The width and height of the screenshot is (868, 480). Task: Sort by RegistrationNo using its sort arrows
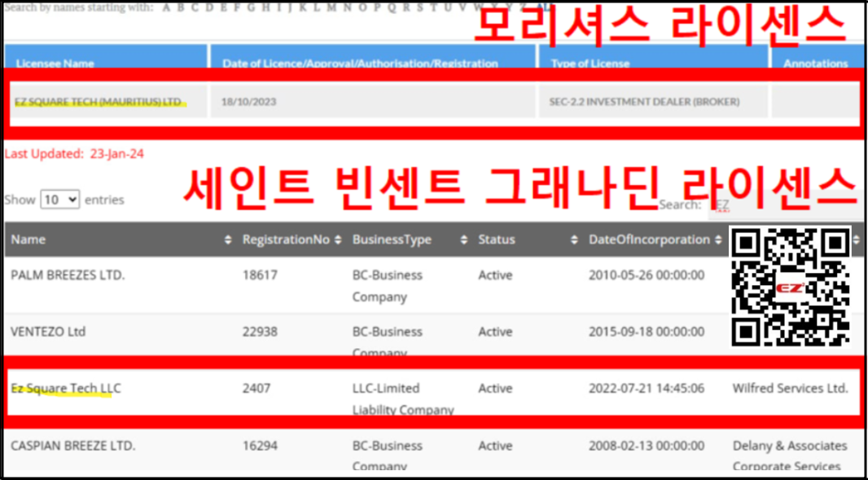(338, 240)
